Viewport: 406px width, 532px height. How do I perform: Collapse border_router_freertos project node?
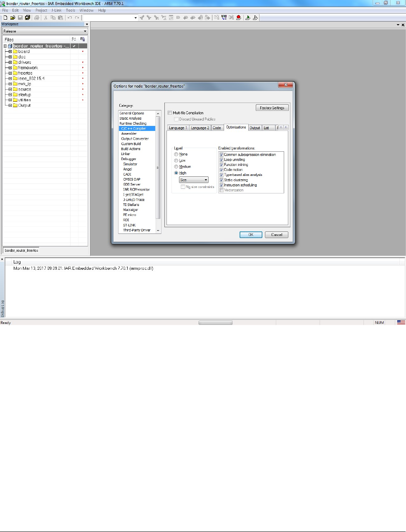(5, 46)
